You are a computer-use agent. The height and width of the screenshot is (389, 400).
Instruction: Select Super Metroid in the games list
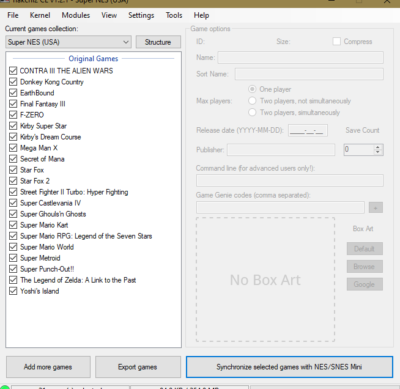pyautogui.click(x=40, y=258)
